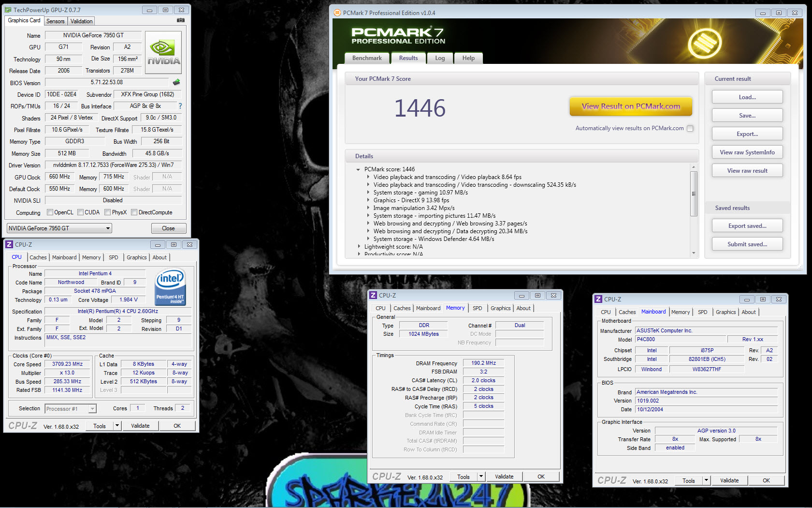Screen dimensions: 812x508
Task: Switch to Graphics tab in CPU-Z Mainboard window
Action: 725,312
